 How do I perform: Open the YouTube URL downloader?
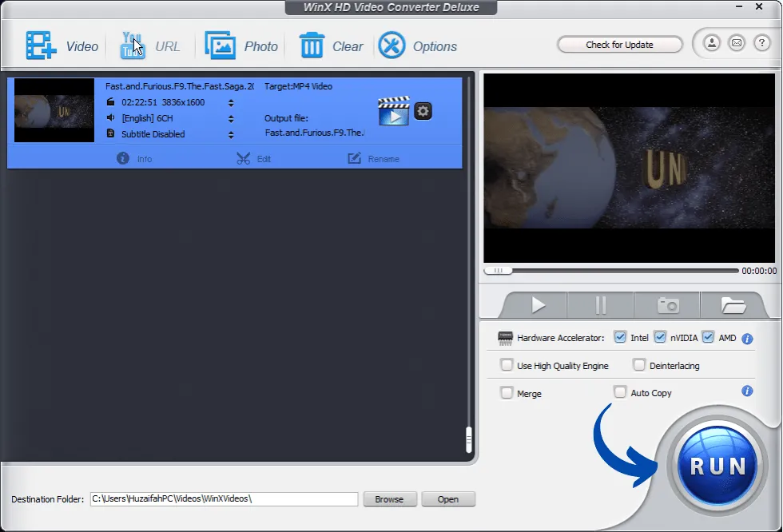132,46
